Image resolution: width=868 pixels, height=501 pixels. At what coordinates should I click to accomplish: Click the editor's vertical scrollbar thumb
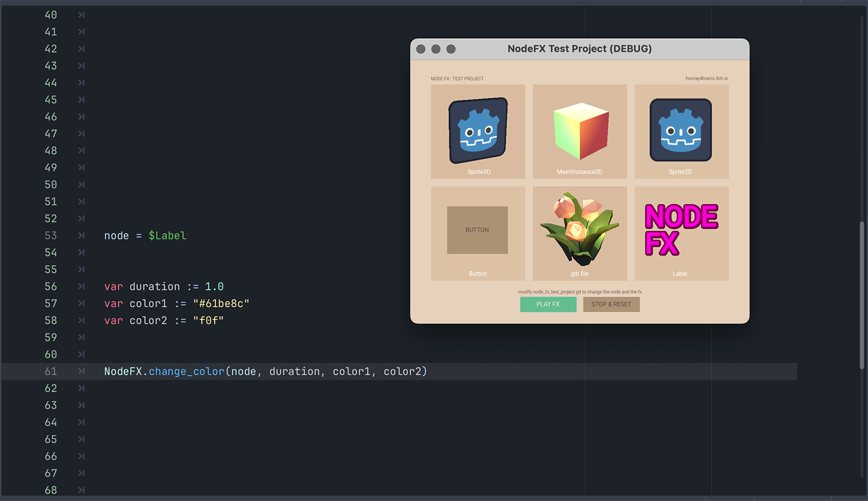(x=862, y=295)
